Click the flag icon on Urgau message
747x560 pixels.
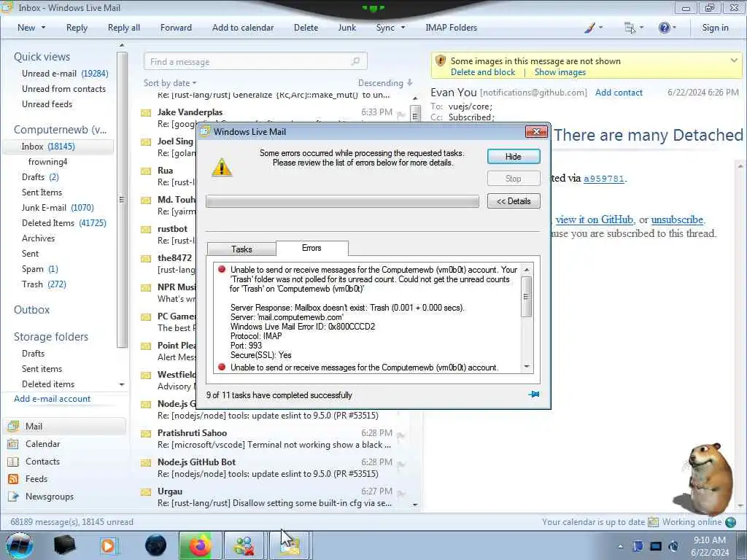pos(400,494)
